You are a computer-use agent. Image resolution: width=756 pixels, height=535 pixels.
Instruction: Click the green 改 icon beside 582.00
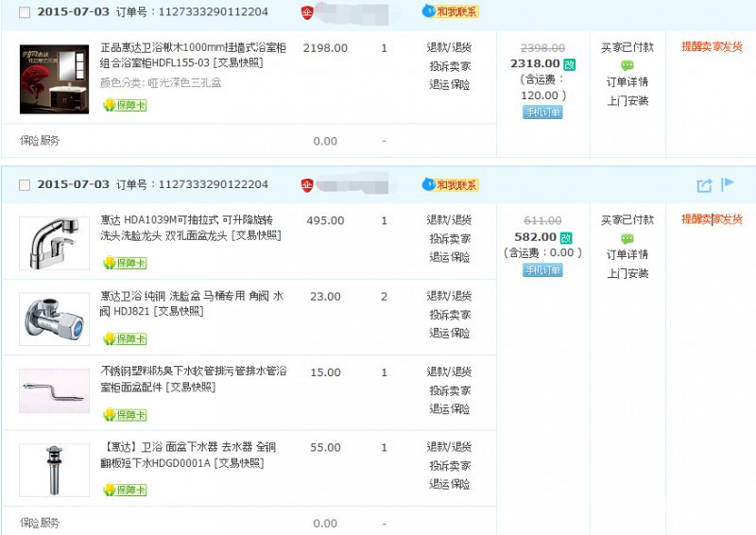(x=566, y=237)
